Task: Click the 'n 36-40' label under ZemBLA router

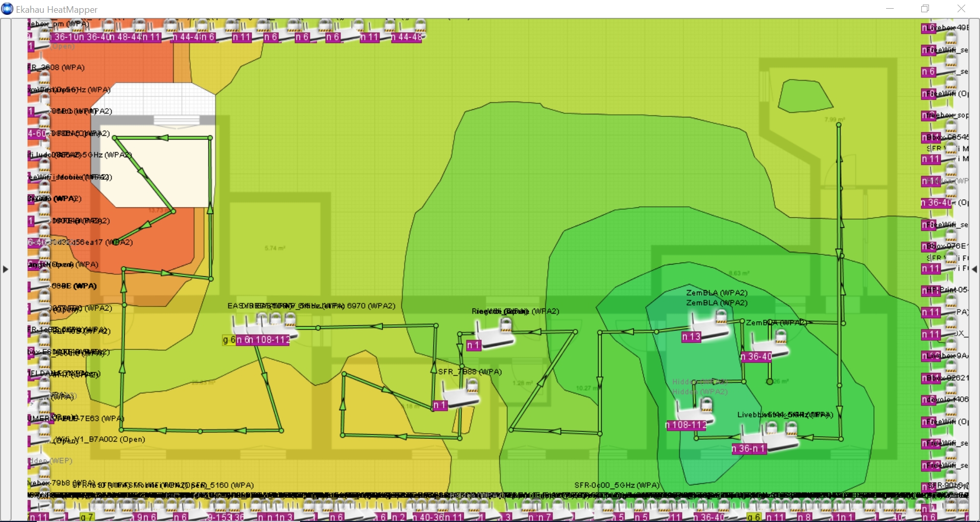Action: pos(756,357)
